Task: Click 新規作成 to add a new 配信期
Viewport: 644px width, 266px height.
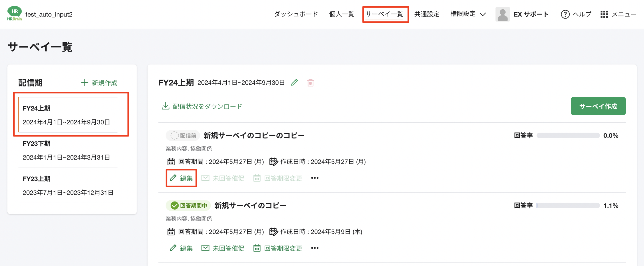Action: [99, 83]
